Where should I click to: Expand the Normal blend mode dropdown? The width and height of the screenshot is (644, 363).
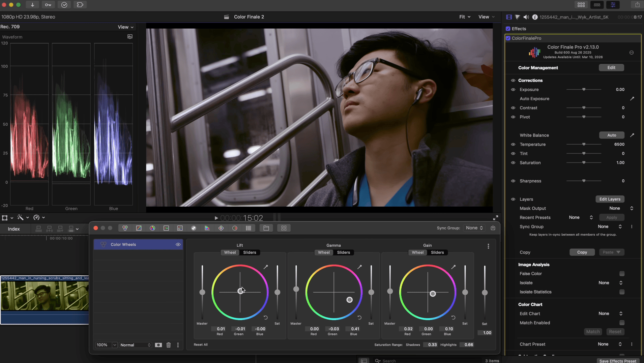tap(136, 345)
